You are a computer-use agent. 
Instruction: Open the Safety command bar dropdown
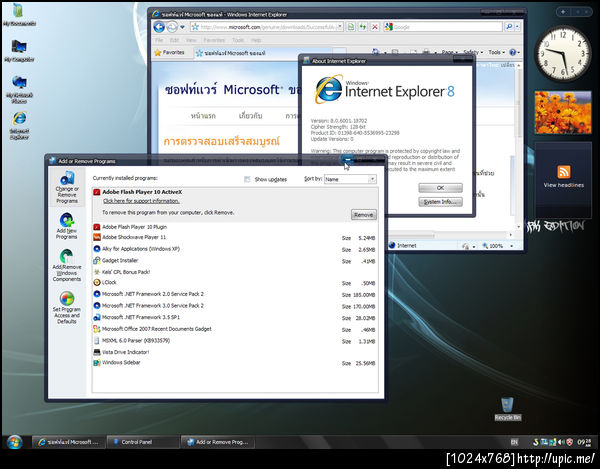point(473,52)
